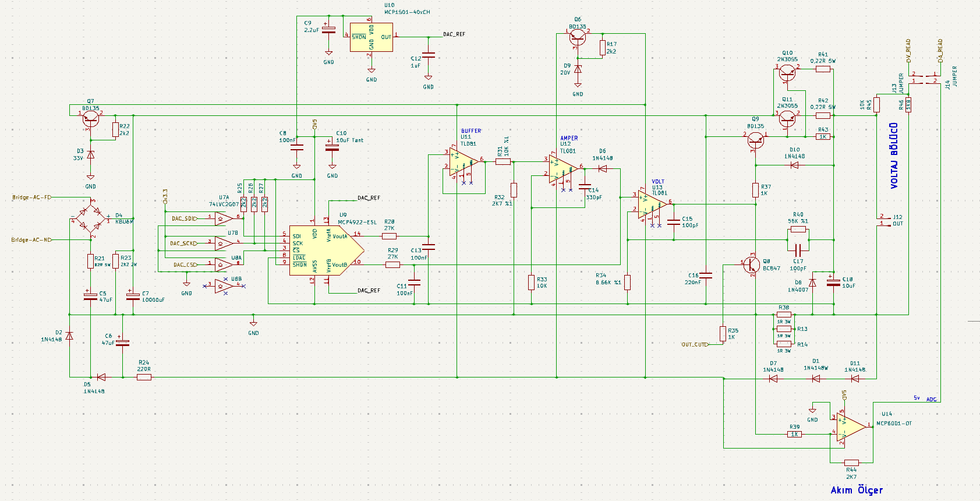
Task: Pick the D8 1N4007 diode symbol
Action: 813,282
